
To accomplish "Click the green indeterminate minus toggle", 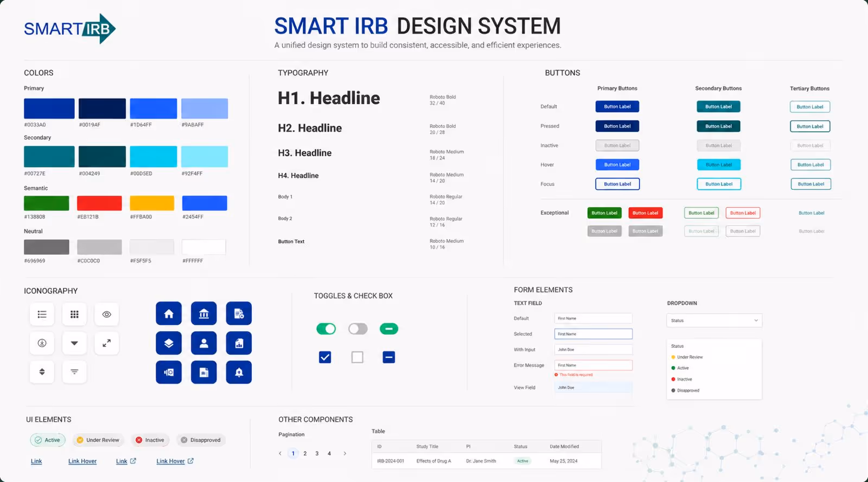I will point(389,329).
